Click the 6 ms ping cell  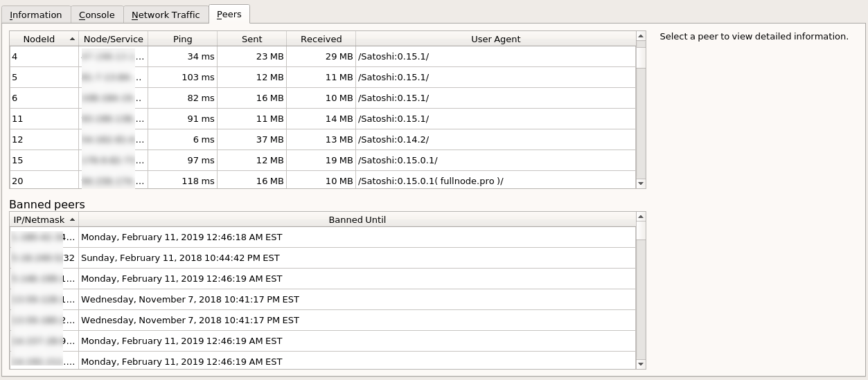182,140
